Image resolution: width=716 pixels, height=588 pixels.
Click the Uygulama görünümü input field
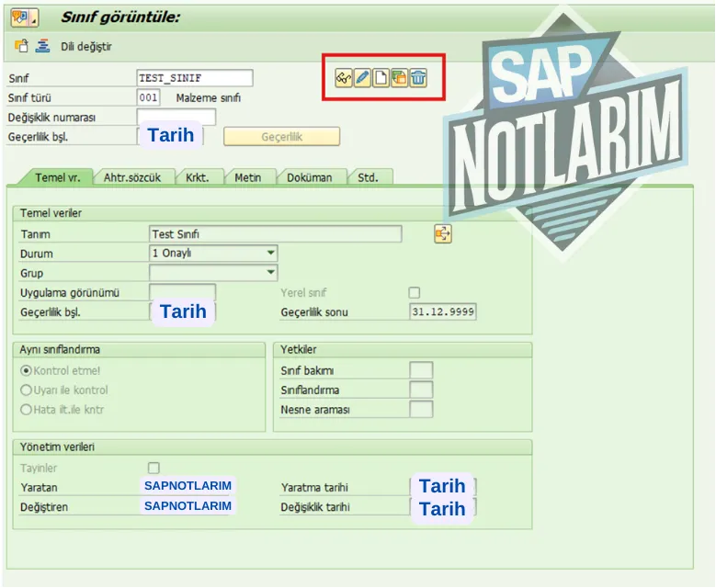(182, 292)
